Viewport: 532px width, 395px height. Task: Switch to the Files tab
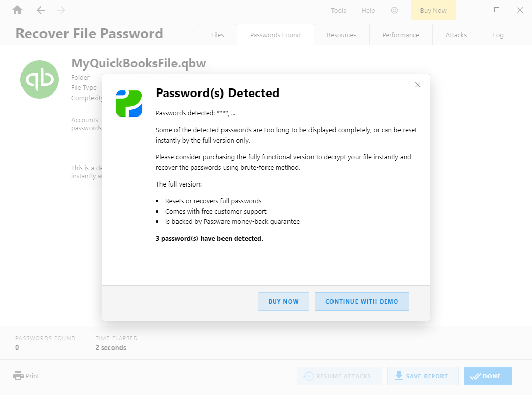[217, 35]
